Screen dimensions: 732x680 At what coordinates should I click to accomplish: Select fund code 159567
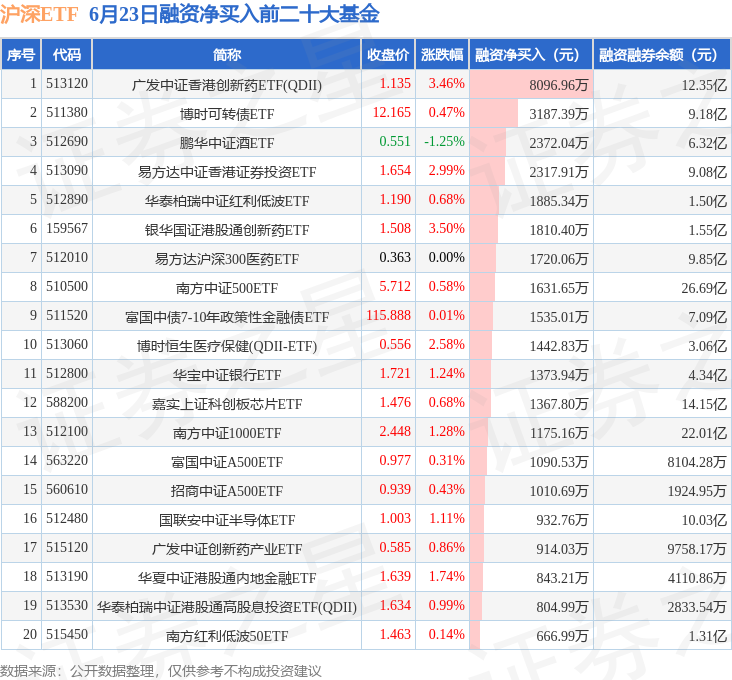coord(67,228)
